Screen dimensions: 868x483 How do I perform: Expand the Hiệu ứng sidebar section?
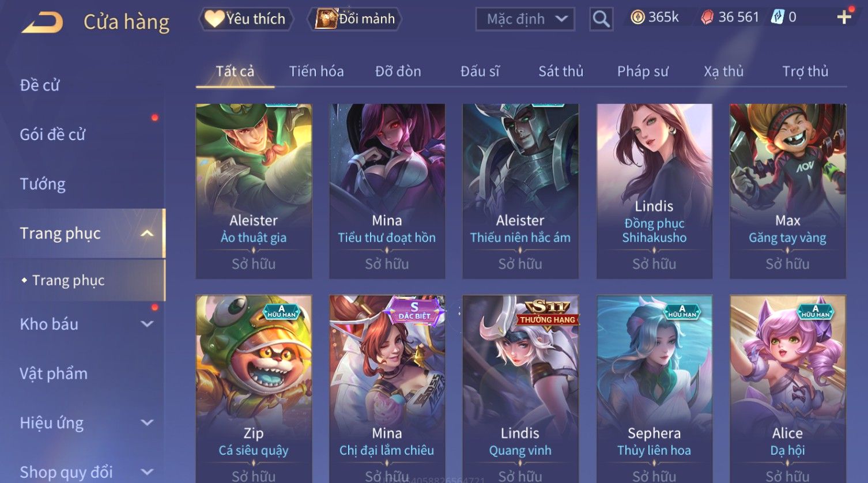[147, 422]
